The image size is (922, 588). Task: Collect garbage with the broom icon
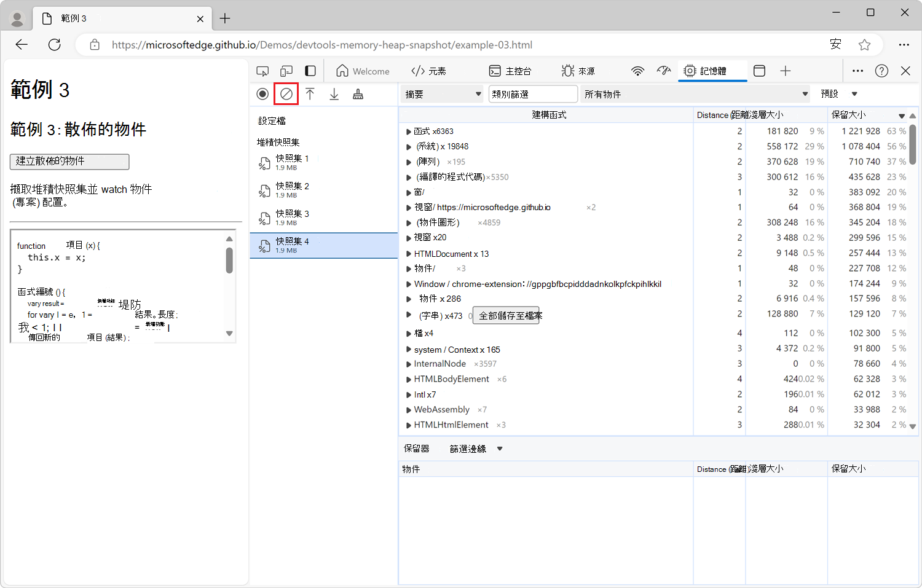click(358, 94)
